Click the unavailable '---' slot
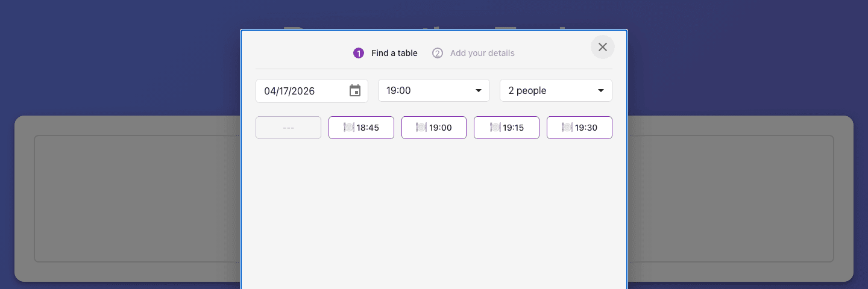The height and width of the screenshot is (289, 868). (x=288, y=128)
